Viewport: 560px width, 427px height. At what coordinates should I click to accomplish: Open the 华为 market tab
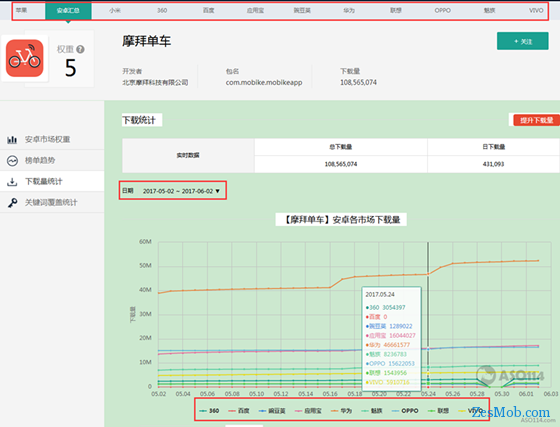349,11
